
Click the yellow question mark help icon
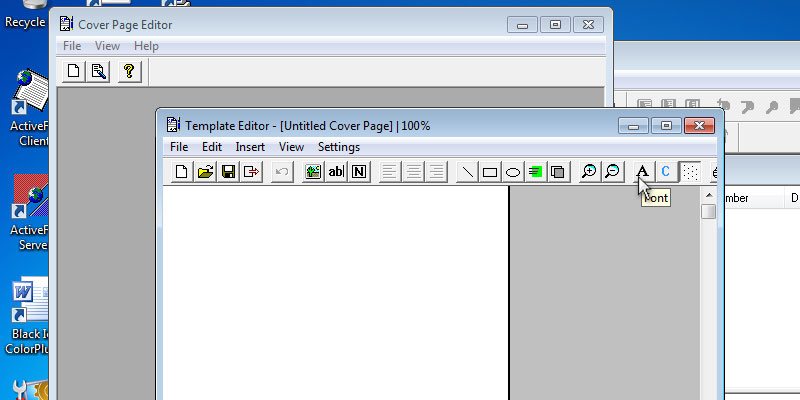(x=128, y=71)
